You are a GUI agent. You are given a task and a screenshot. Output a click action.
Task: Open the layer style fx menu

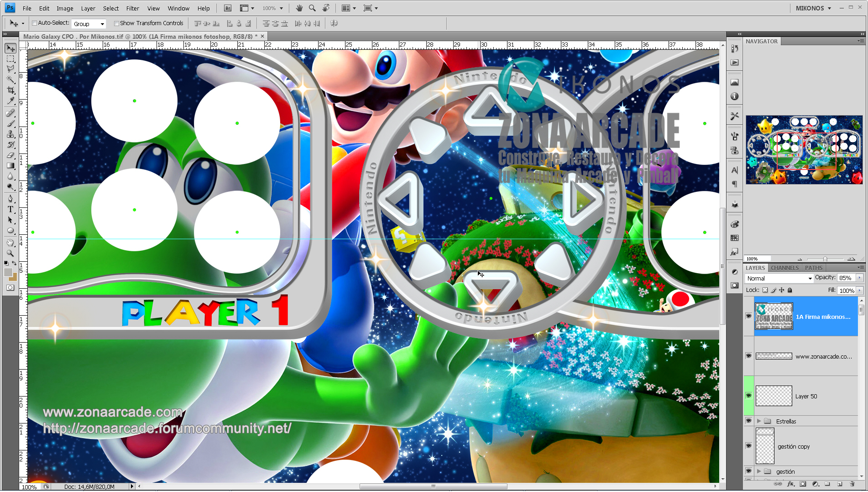click(791, 484)
